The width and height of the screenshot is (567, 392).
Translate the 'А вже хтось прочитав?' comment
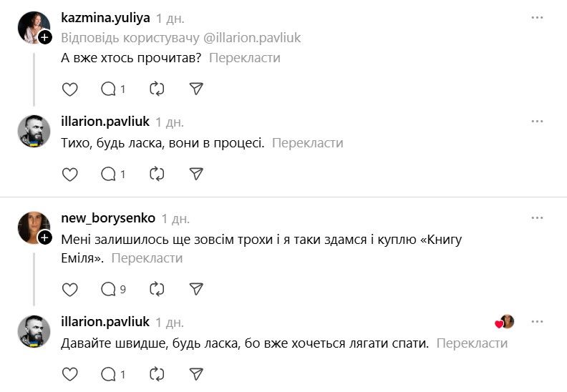[244, 58]
